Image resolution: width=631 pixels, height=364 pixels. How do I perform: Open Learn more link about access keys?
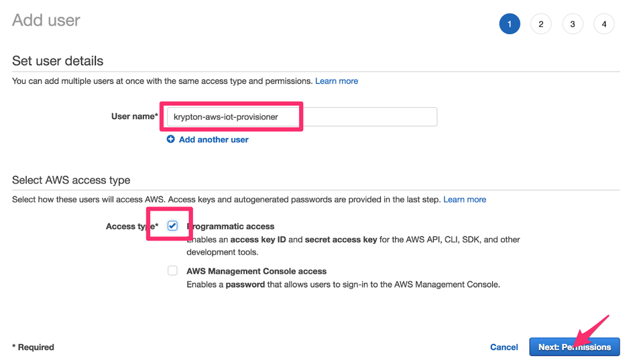465,200
